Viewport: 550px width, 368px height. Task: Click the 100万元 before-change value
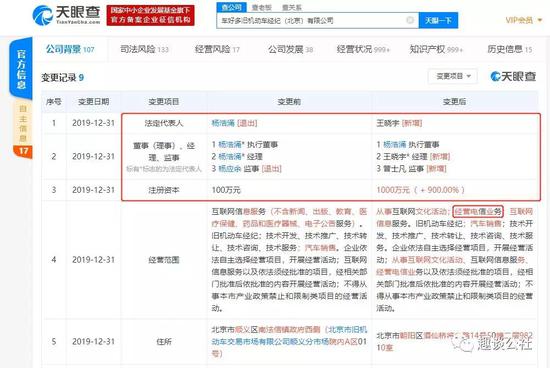226,190
